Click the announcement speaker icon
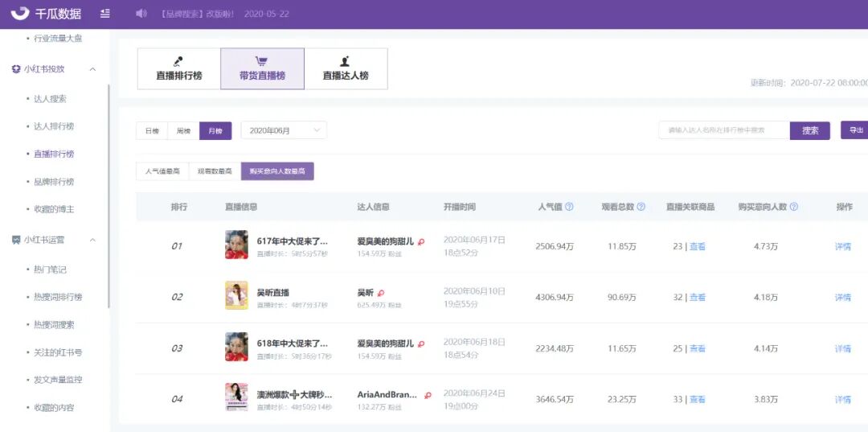The image size is (868, 432). 141,14
